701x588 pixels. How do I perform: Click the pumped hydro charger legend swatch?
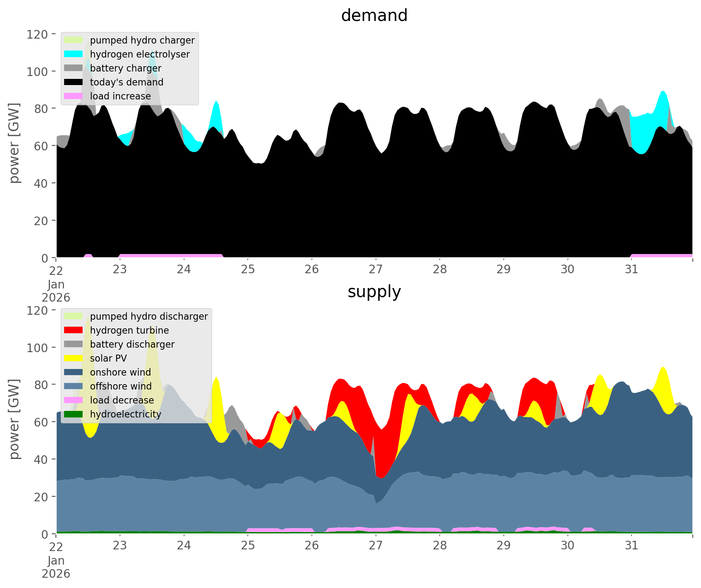coord(74,40)
